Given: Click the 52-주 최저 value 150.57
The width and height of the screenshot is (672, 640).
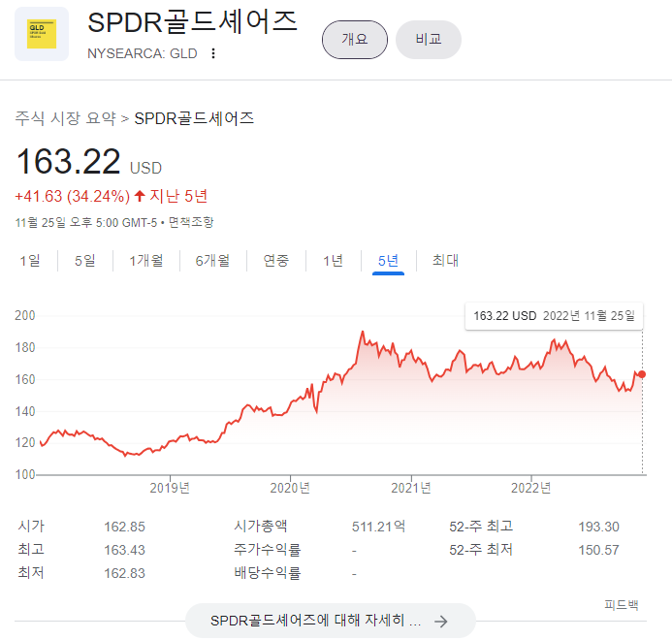Looking at the screenshot, I should click(x=598, y=550).
